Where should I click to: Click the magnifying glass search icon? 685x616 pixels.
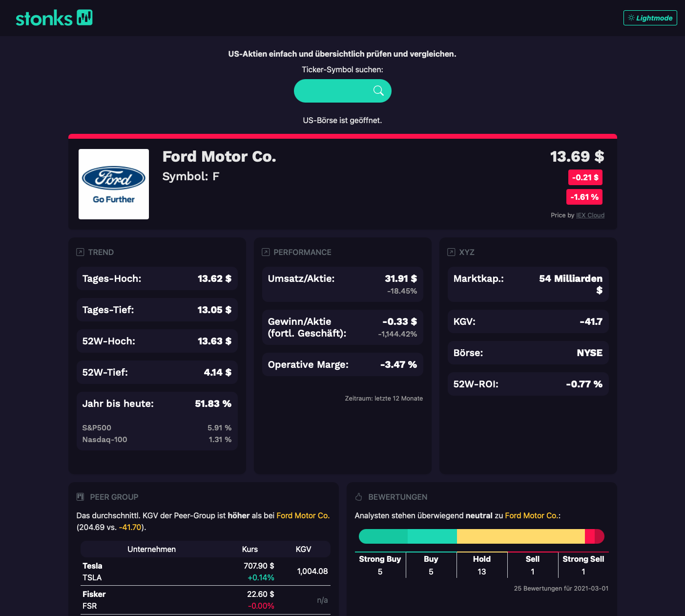(x=378, y=90)
